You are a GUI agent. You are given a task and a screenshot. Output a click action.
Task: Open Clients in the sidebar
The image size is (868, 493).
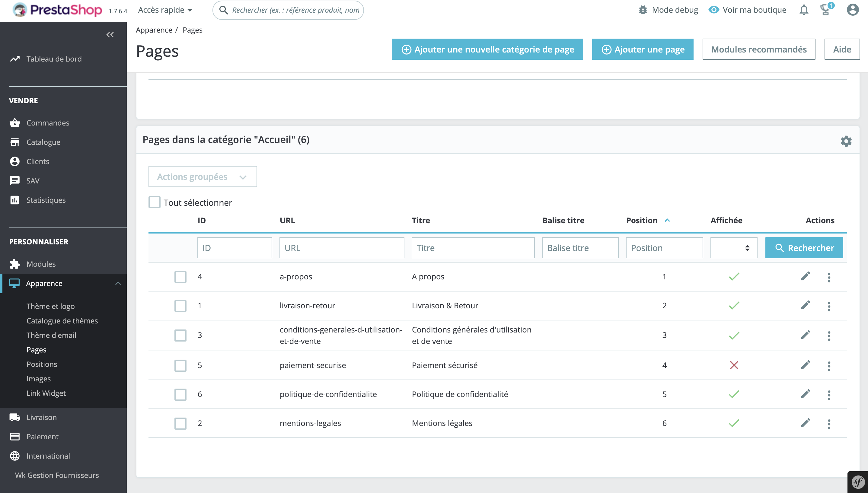point(38,161)
